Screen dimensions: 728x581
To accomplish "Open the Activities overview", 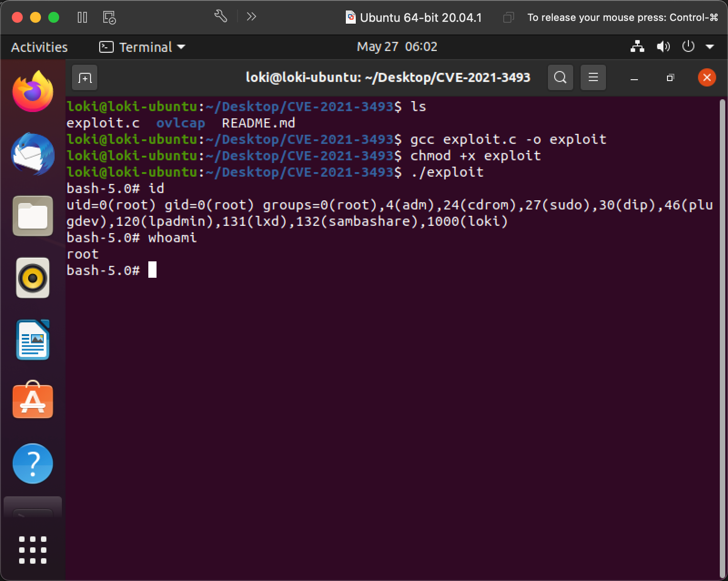I will [39, 46].
